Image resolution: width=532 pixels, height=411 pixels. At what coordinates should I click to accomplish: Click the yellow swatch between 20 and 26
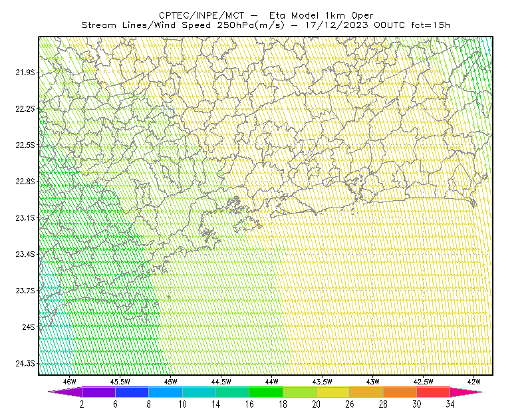(x=333, y=392)
